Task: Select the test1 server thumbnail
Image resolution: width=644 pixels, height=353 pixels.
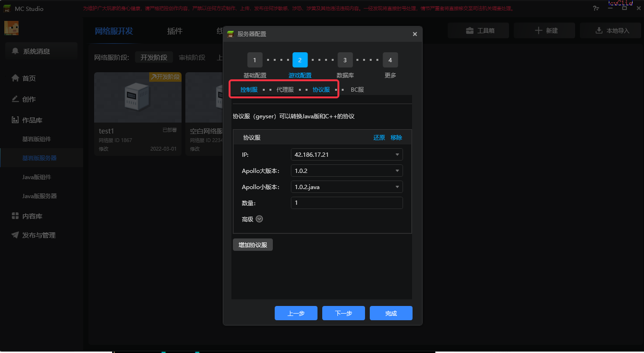Action: click(138, 98)
